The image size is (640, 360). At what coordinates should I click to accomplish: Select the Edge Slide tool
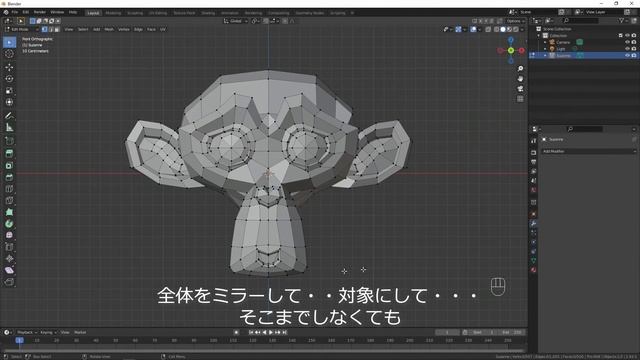(9, 247)
